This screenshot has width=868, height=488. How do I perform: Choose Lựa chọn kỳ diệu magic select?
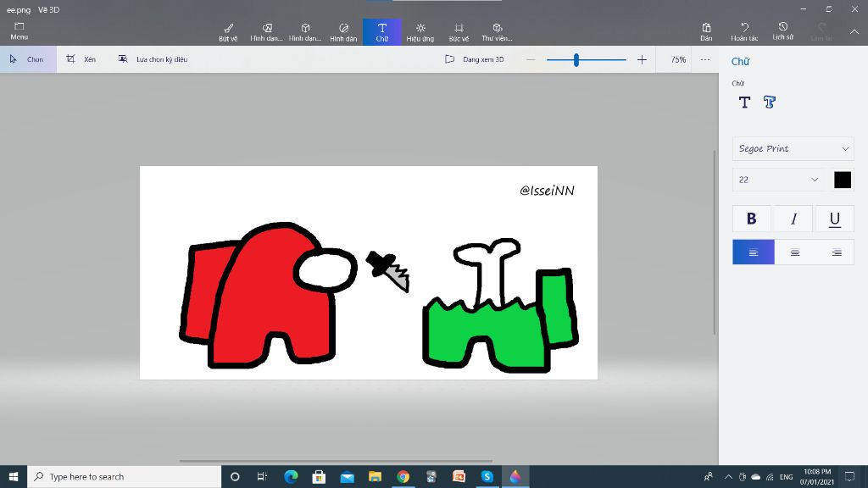point(153,59)
